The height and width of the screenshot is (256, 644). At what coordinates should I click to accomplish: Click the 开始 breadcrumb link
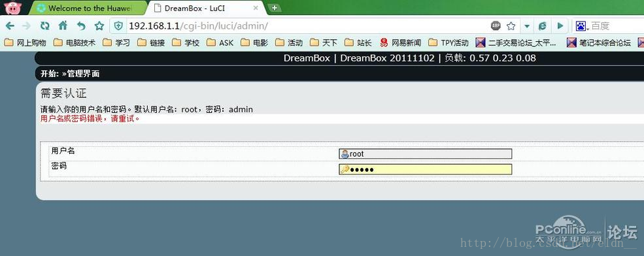[x=49, y=74]
